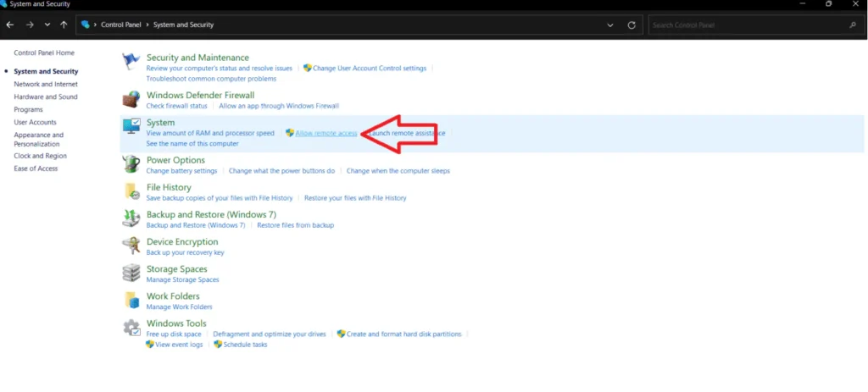Click the File History folder icon
The image size is (868, 392).
coord(131,191)
